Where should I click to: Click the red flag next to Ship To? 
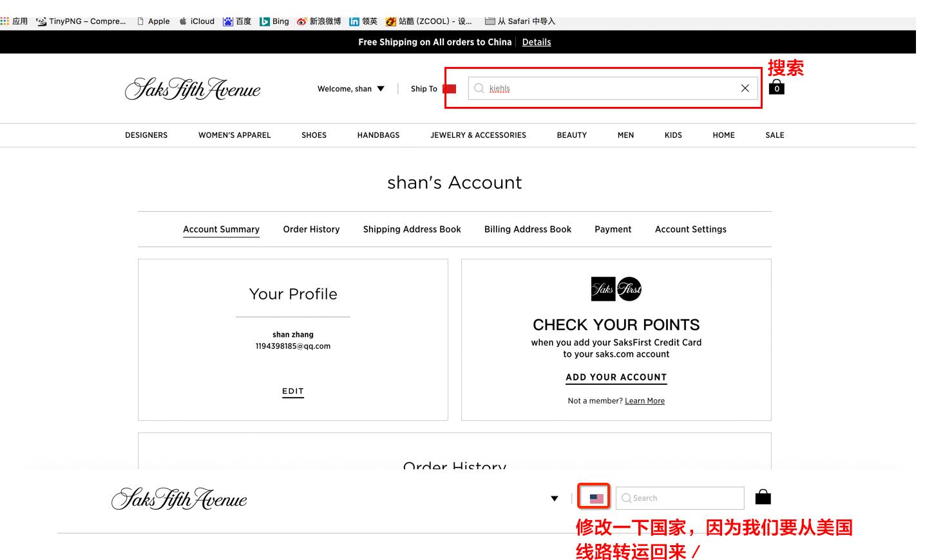[x=450, y=89]
